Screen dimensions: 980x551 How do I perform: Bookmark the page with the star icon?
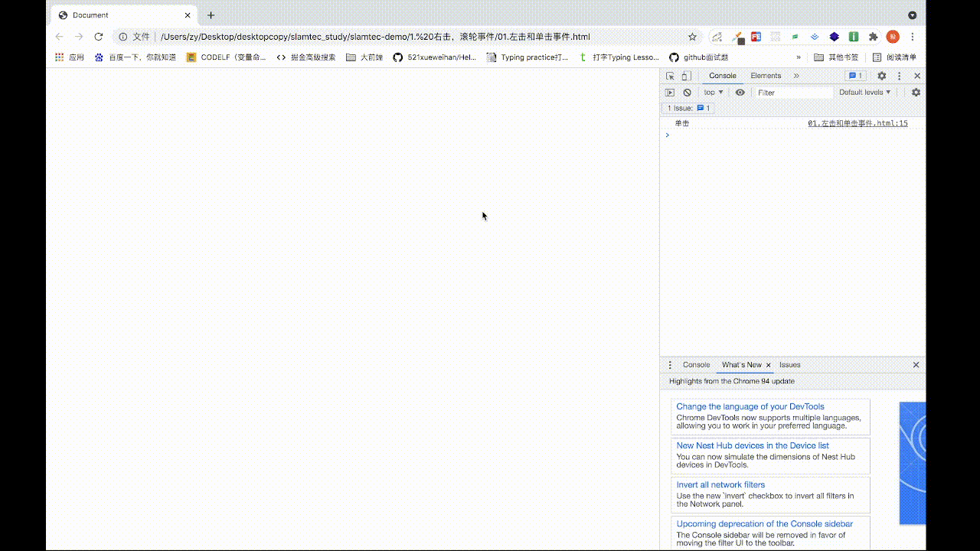pyautogui.click(x=691, y=36)
